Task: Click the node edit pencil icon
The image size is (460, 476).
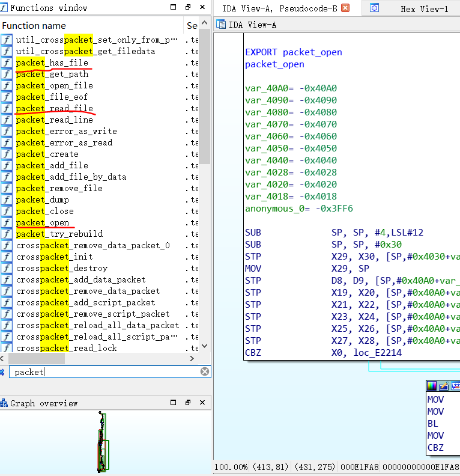Action: point(444,386)
